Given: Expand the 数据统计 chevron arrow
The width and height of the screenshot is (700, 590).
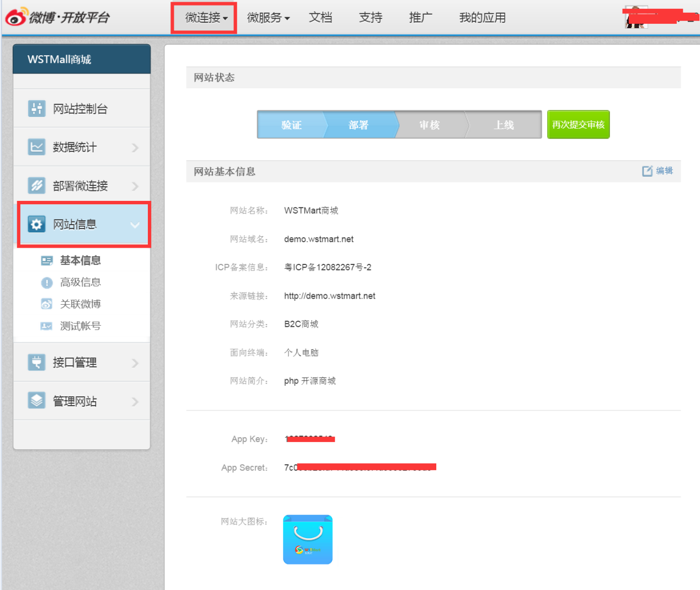Looking at the screenshot, I should [x=135, y=147].
